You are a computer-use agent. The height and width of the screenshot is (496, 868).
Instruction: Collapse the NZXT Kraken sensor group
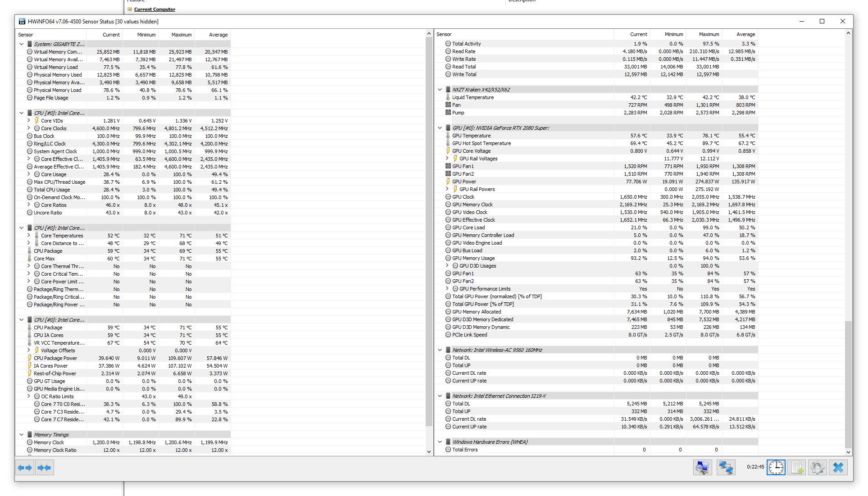coord(440,90)
